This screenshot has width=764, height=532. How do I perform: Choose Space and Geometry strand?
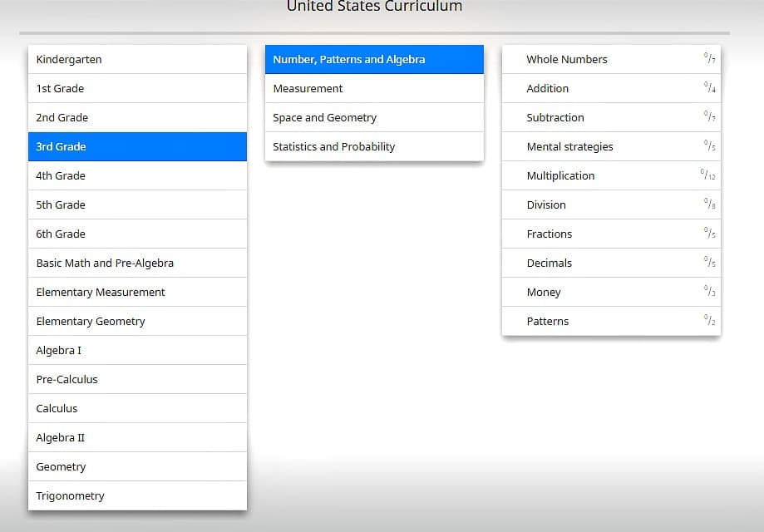pos(374,117)
